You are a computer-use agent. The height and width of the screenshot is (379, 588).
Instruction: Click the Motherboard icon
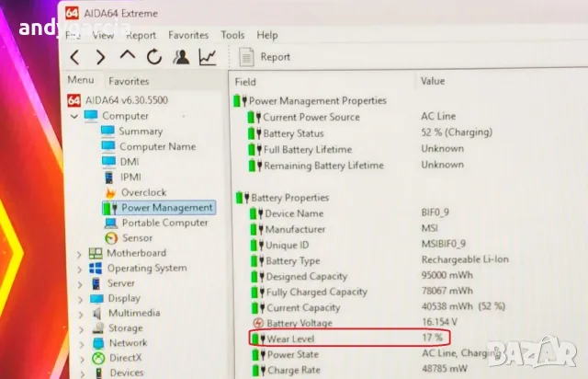(x=96, y=253)
